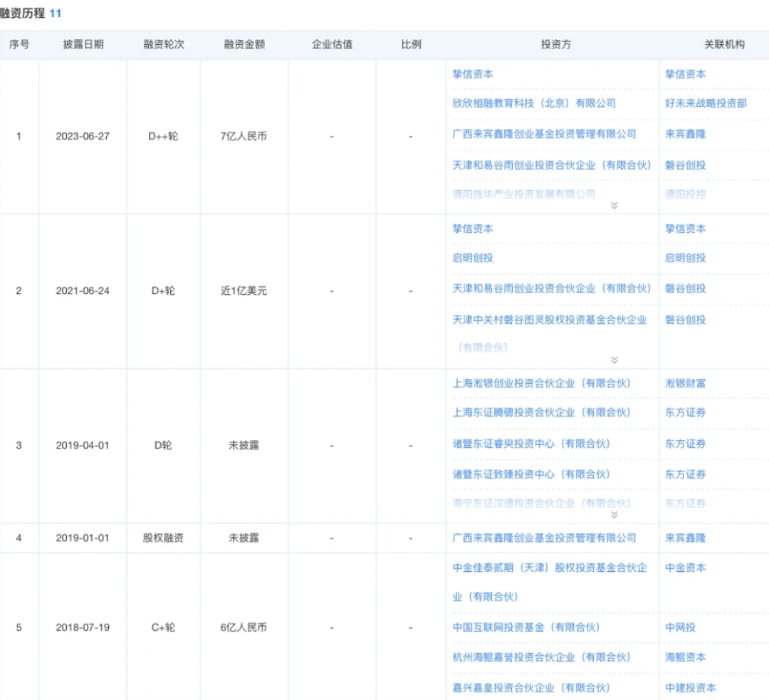Open the 来宾鑫隆 related institution
Image resolution: width=769 pixels, height=700 pixels.
684,135
